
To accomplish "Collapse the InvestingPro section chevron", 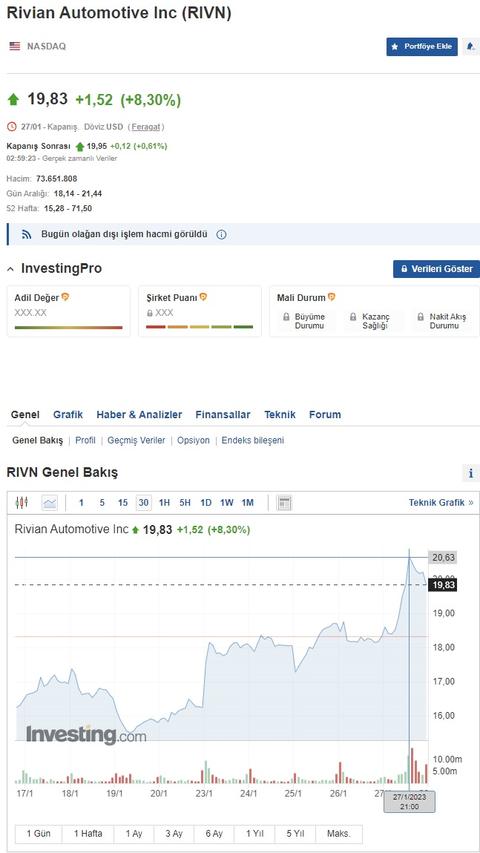I will [x=11, y=269].
